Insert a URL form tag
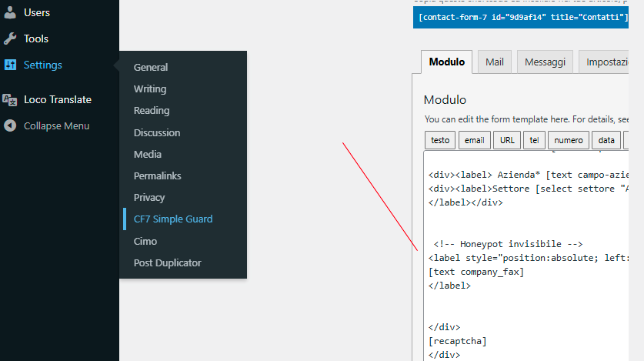Image resolution: width=644 pixels, height=361 pixels. [507, 140]
